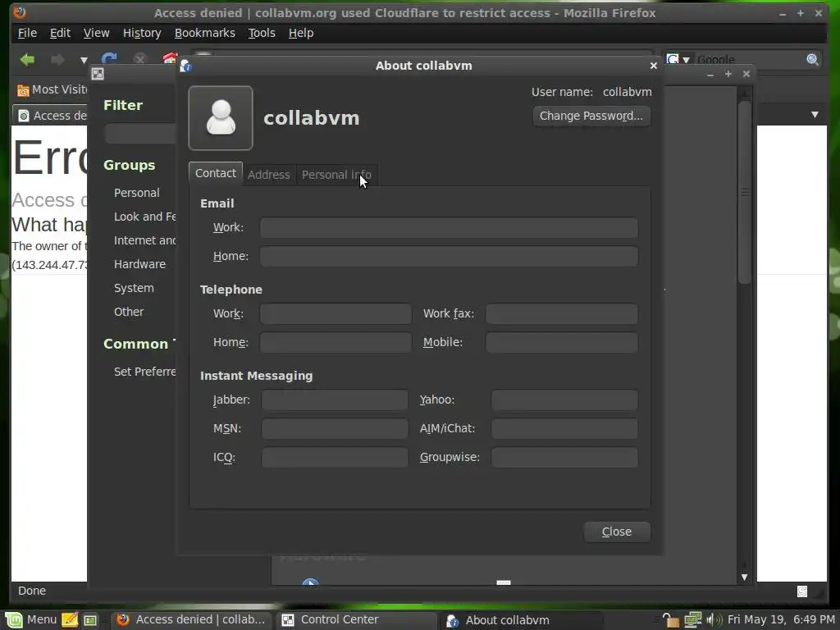Click Firefox's stop loading icon
840x630 pixels.
click(139, 59)
